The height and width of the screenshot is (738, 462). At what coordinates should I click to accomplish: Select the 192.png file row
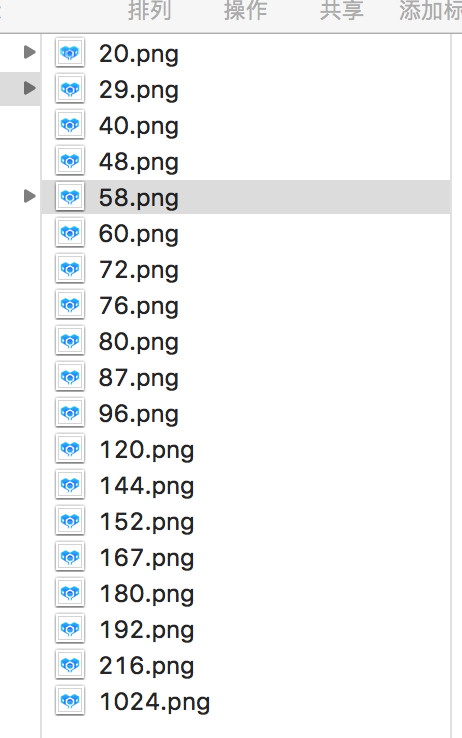pos(246,629)
